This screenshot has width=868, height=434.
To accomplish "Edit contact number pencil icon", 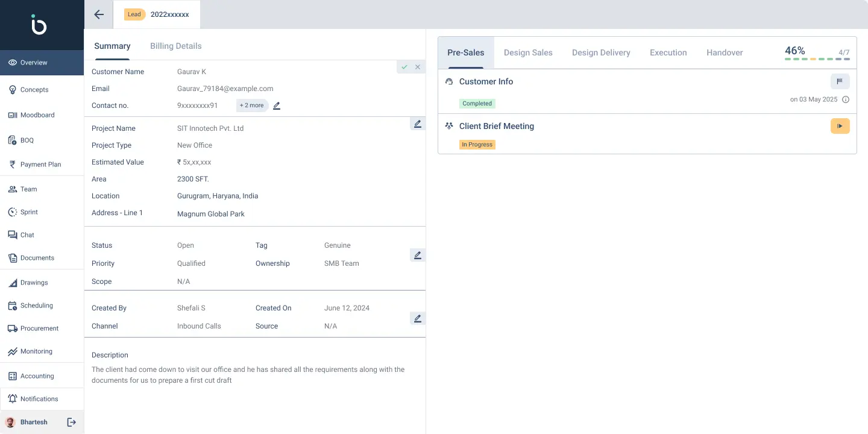I will [277, 105].
